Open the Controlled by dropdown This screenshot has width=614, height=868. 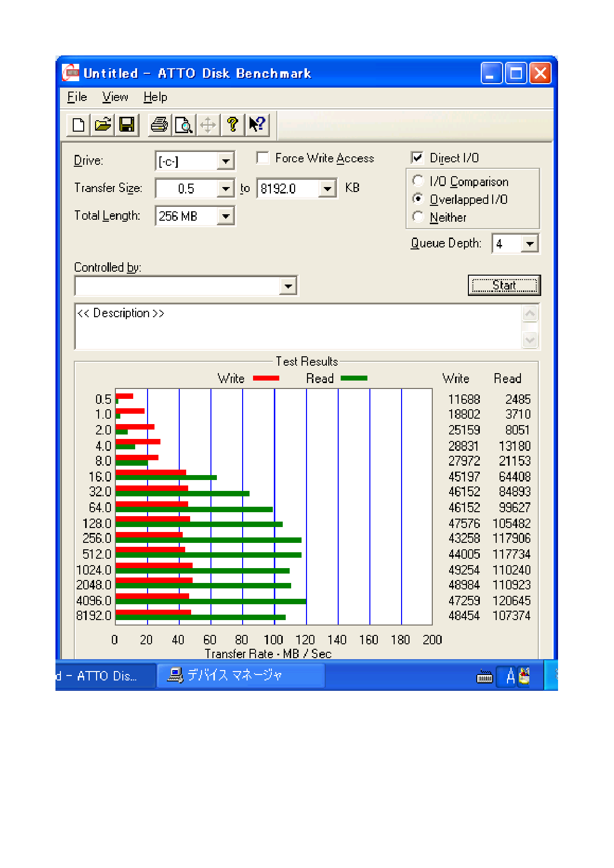point(288,286)
